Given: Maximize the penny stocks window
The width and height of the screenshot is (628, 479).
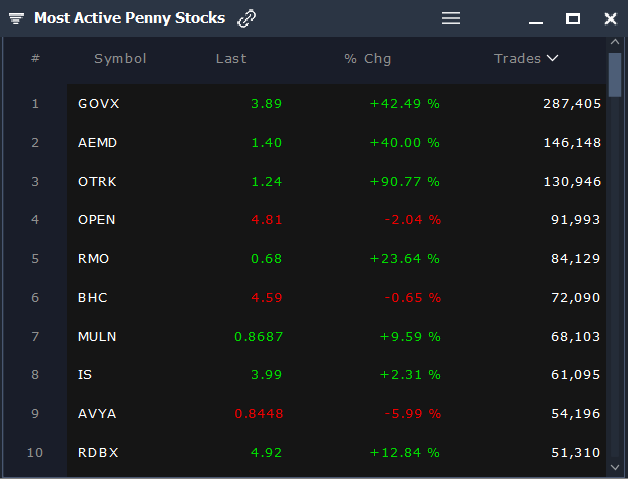Looking at the screenshot, I should pos(573,18).
